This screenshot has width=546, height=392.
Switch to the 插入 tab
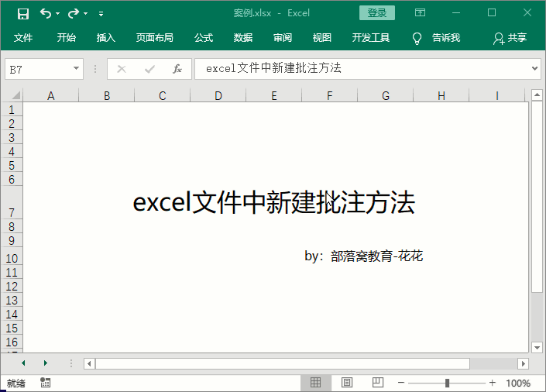[106, 38]
